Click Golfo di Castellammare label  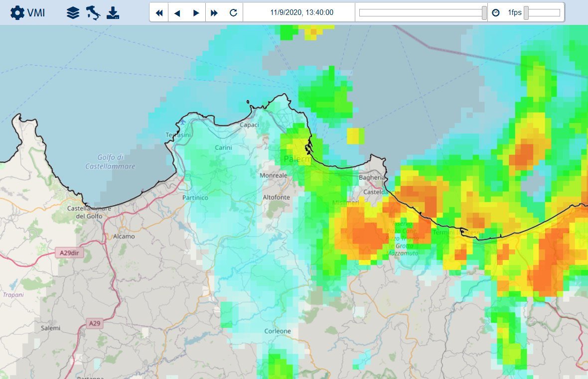[110, 161]
